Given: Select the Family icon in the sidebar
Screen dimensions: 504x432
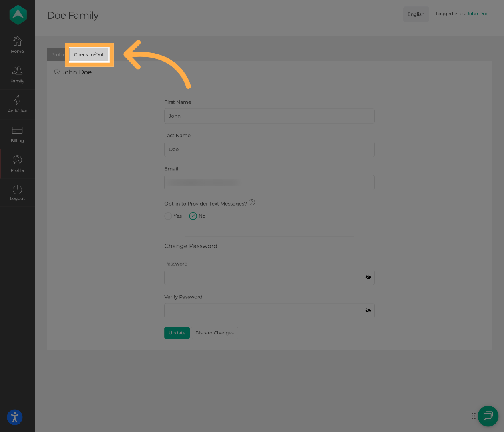Looking at the screenshot, I should 17,74.
